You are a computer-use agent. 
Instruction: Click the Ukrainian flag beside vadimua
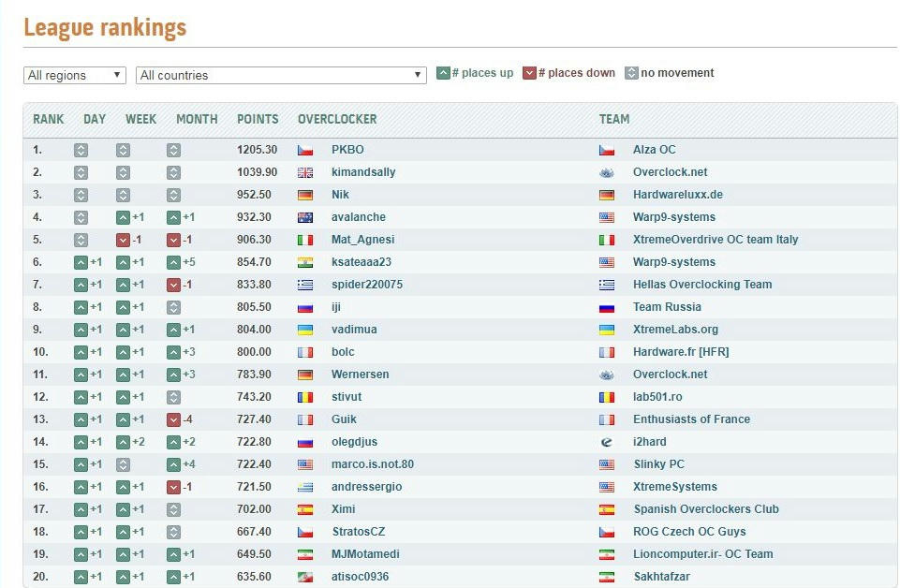coord(305,330)
